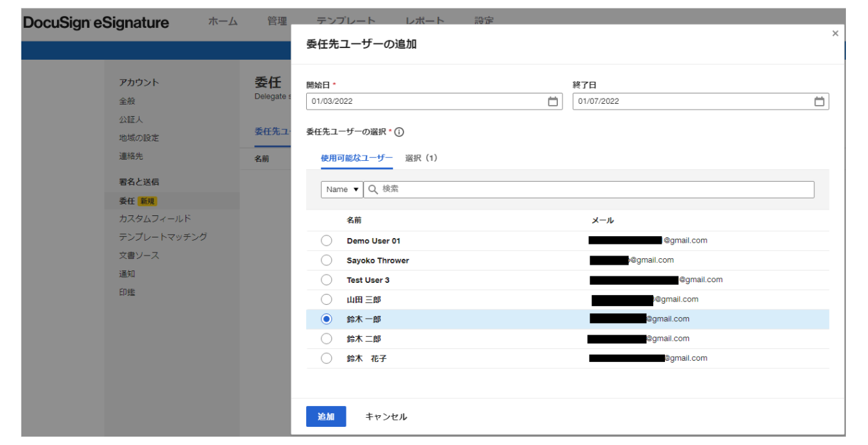The image size is (868, 445).
Task: Open the end date calendar picker icon
Action: pyautogui.click(x=819, y=101)
